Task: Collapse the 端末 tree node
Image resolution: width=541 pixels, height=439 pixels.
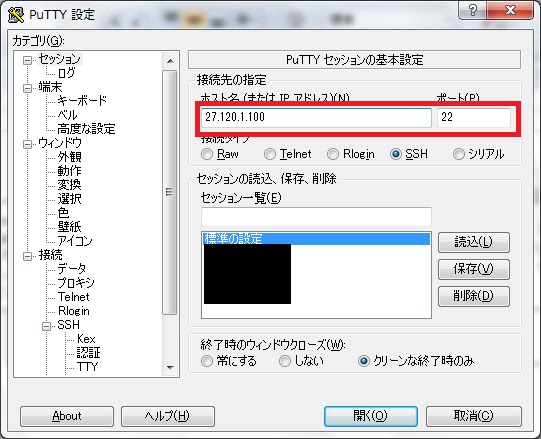Action: click(27, 89)
